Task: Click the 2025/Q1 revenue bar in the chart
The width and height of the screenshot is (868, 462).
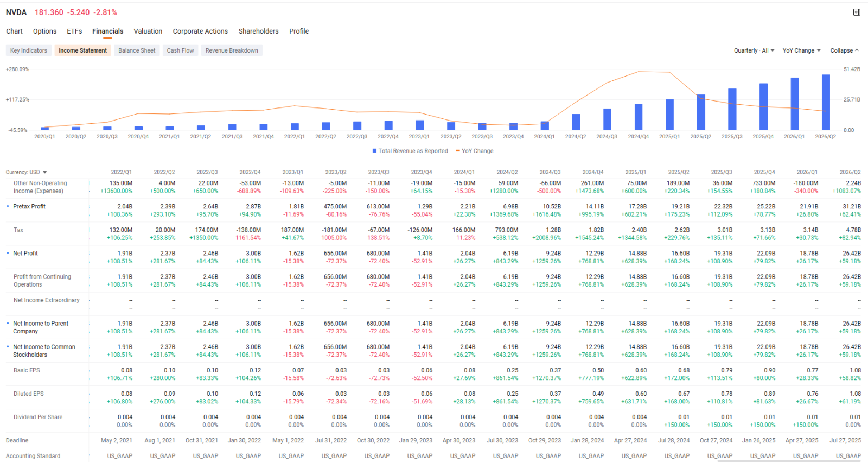Action: tap(669, 115)
